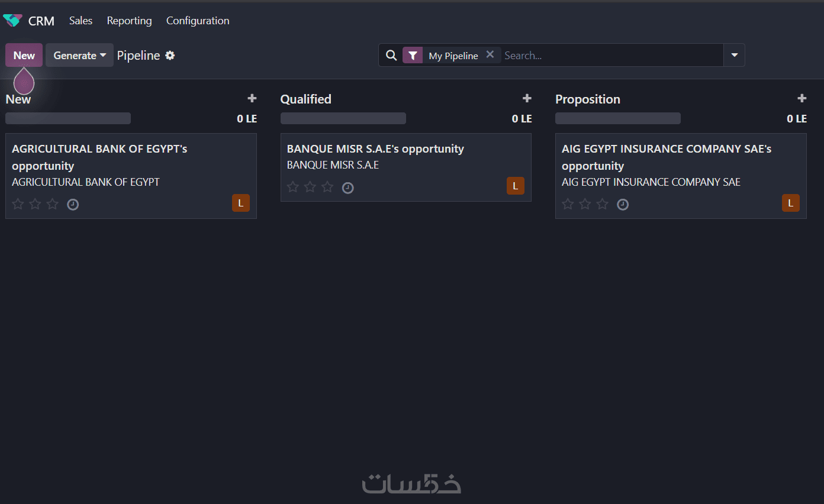This screenshot has height=504, width=824.
Task: Open the Sales menu
Action: 81,21
